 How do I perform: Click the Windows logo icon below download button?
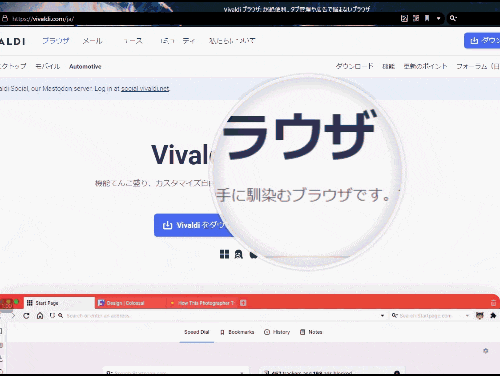click(x=224, y=254)
